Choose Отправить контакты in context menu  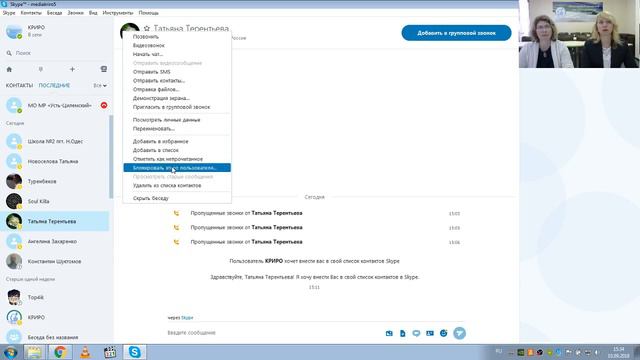(x=177, y=80)
